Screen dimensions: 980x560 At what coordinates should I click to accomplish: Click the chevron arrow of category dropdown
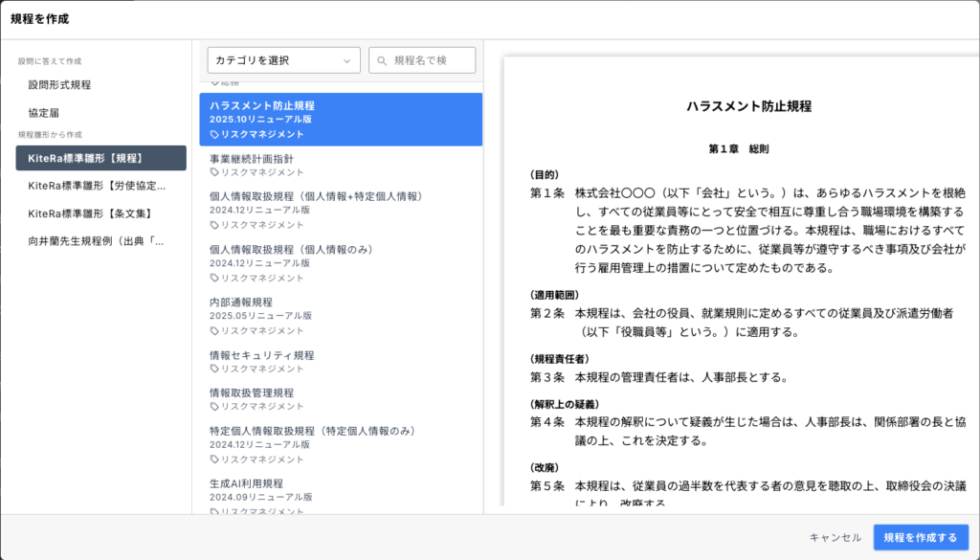346,60
